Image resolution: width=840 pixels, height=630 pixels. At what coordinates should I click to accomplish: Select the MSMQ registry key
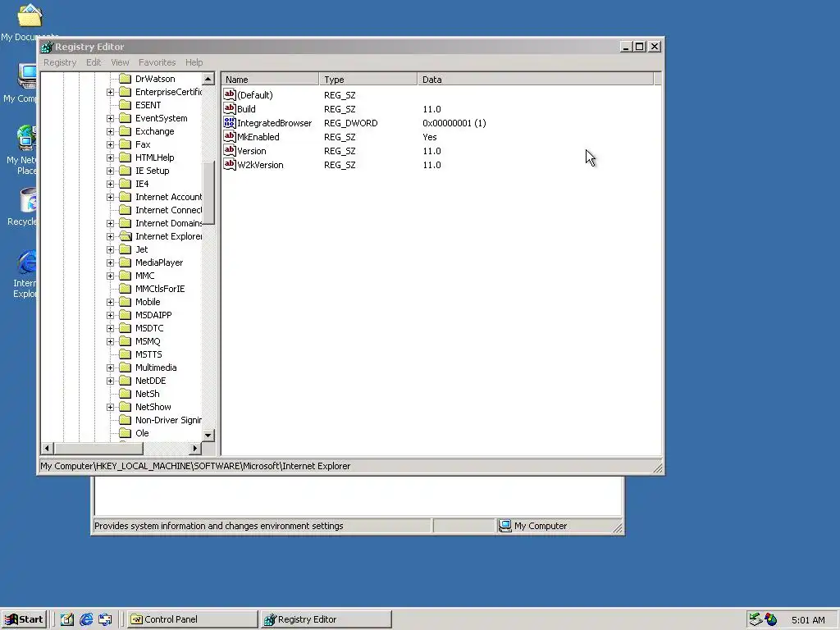click(x=148, y=341)
